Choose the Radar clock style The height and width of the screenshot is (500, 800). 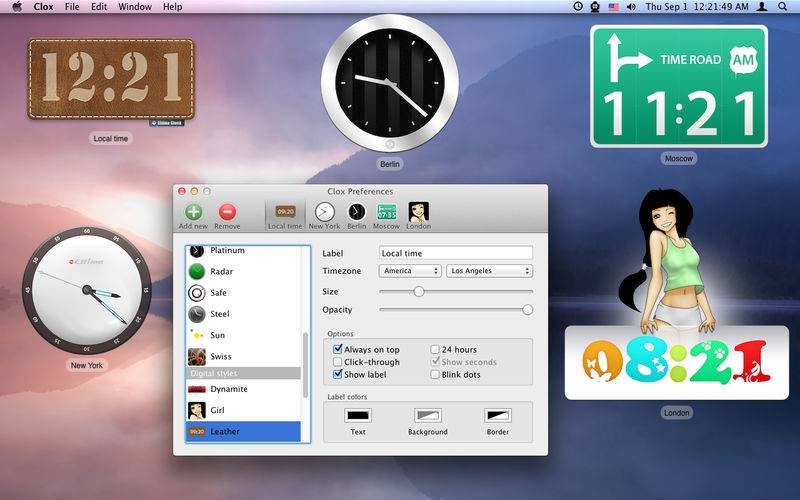click(x=223, y=271)
